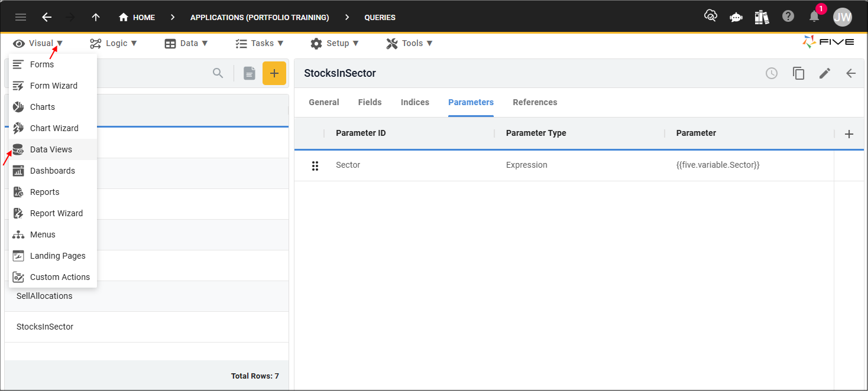Click the Expression parameter type cell

579,165
